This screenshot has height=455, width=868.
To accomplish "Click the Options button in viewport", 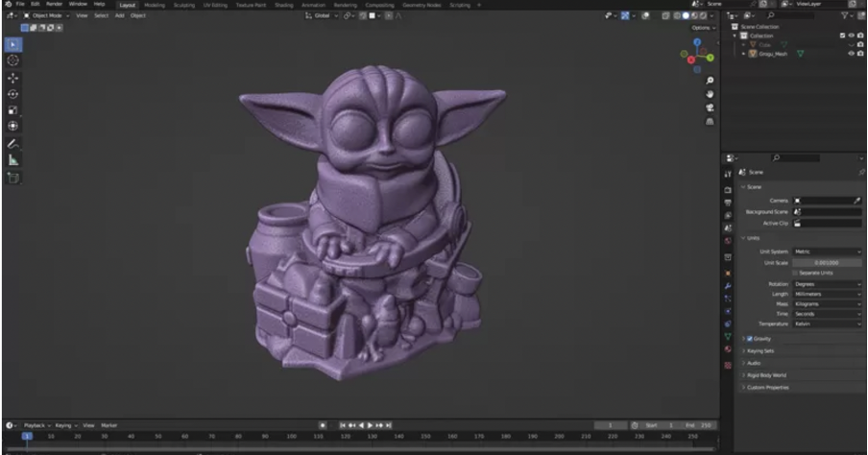I will [703, 28].
